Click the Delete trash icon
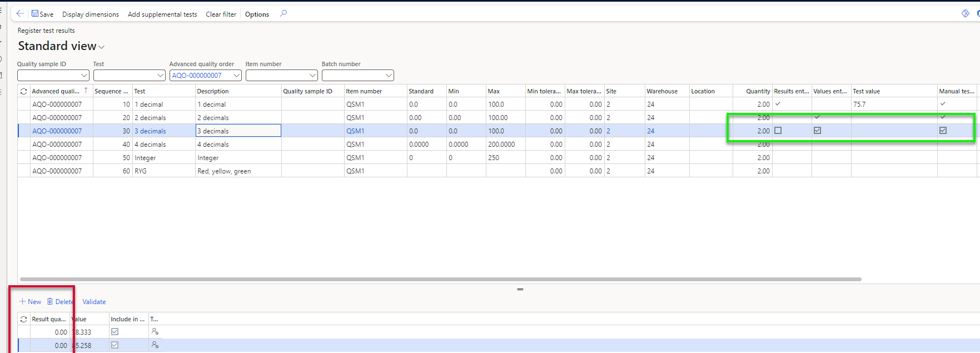 [x=50, y=301]
